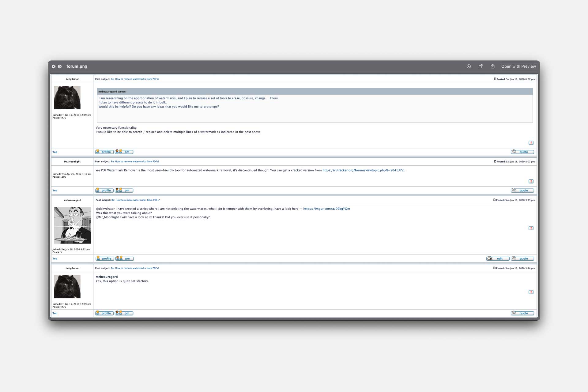Viewport: 588px width, 392px height.
Task: Click the report icon on dehydrator's first post
Action: tap(531, 143)
